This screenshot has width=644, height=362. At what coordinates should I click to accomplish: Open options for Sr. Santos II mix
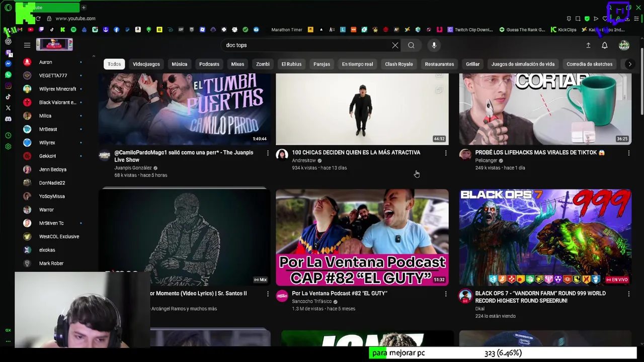click(x=268, y=294)
